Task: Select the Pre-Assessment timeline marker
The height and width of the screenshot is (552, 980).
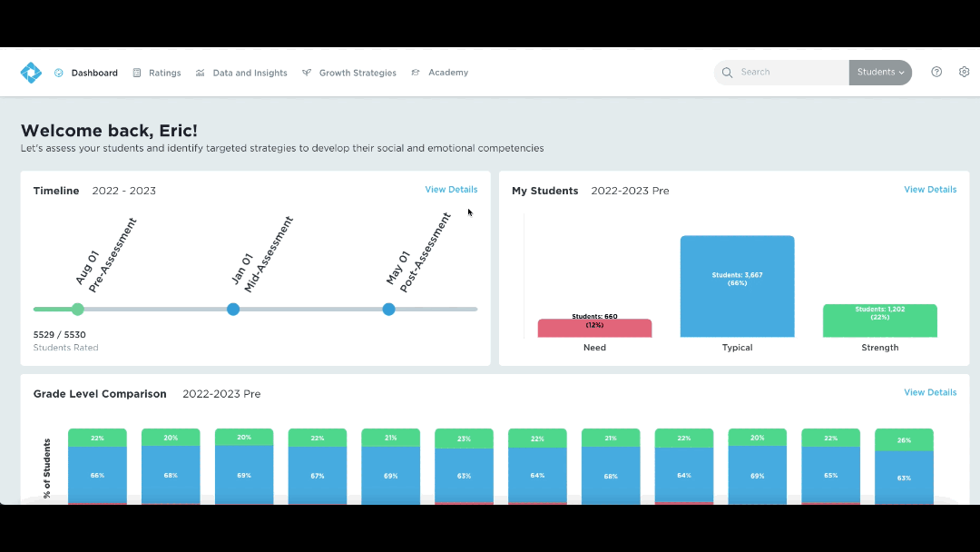Action: pyautogui.click(x=78, y=310)
